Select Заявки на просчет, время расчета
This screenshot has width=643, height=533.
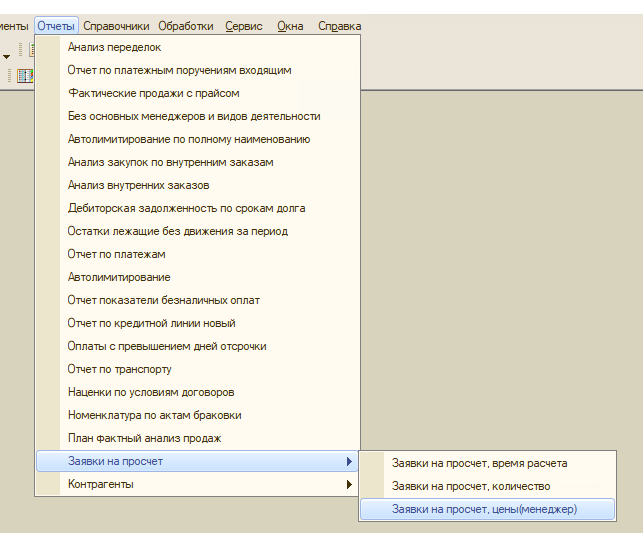[x=488, y=463]
